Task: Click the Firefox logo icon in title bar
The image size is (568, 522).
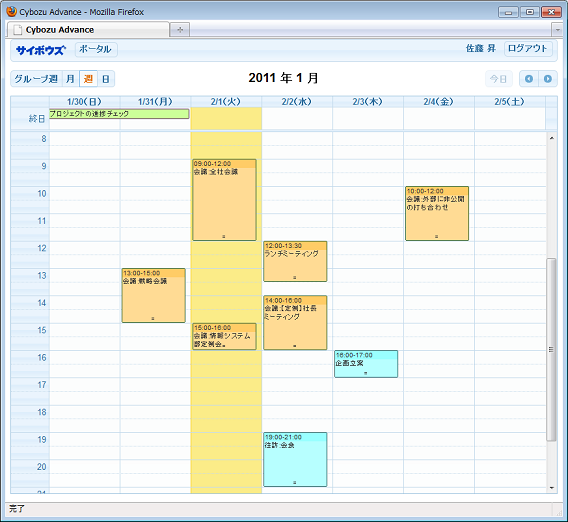Action: (12, 12)
